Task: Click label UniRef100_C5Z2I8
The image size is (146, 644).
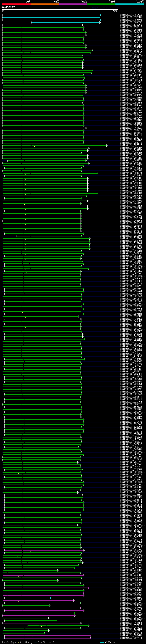Action: tap(131, 625)
